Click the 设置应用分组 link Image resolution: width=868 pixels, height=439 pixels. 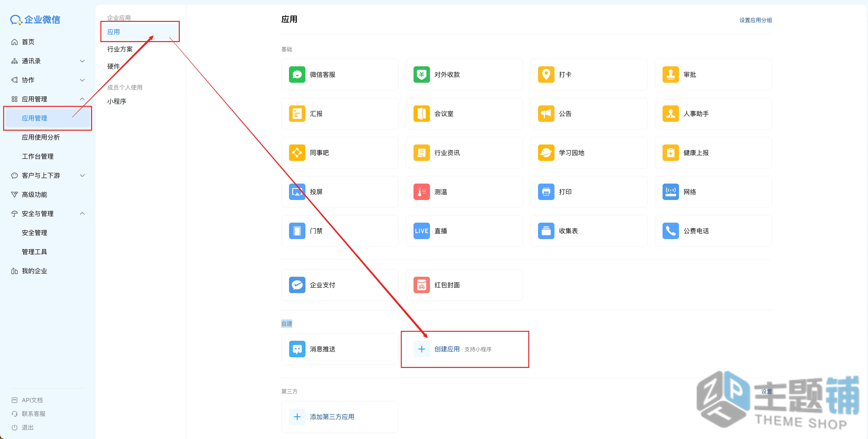click(756, 20)
